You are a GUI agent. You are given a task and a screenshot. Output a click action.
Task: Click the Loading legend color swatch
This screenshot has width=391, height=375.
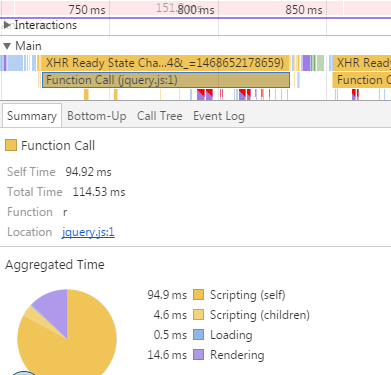(x=198, y=335)
